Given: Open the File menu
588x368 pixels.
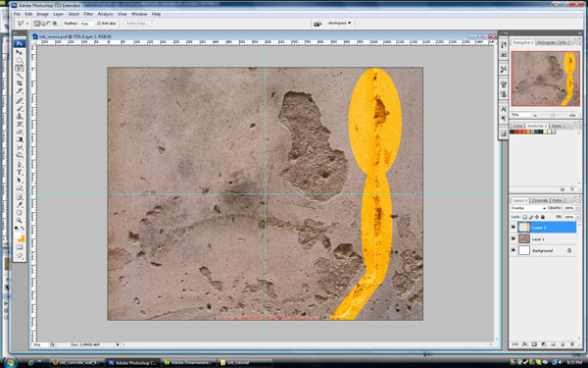Looking at the screenshot, I should (x=17, y=14).
